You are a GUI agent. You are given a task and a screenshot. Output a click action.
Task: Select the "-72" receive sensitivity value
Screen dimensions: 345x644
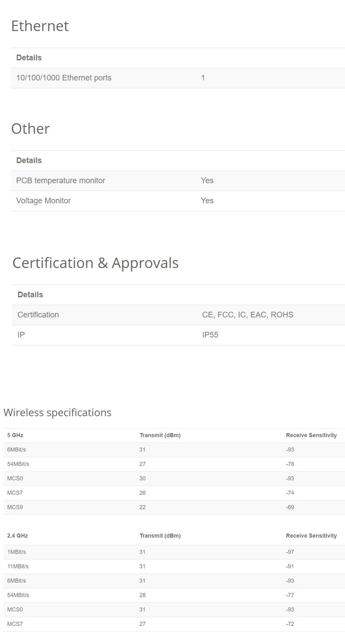pos(290,624)
